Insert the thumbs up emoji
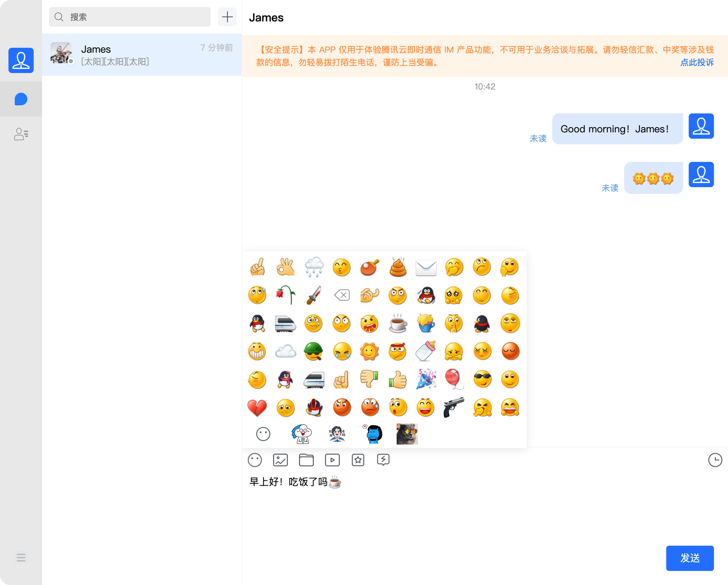The image size is (728, 585). (x=398, y=380)
